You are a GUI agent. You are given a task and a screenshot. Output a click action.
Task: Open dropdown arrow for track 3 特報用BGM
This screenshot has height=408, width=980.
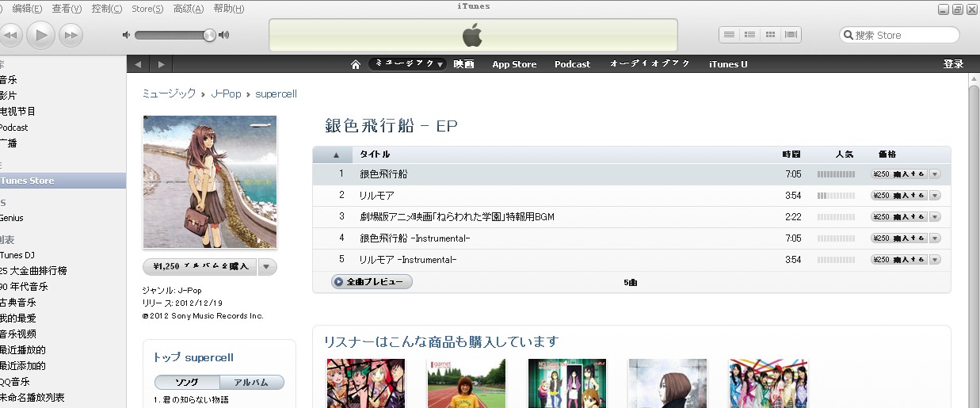tap(935, 217)
